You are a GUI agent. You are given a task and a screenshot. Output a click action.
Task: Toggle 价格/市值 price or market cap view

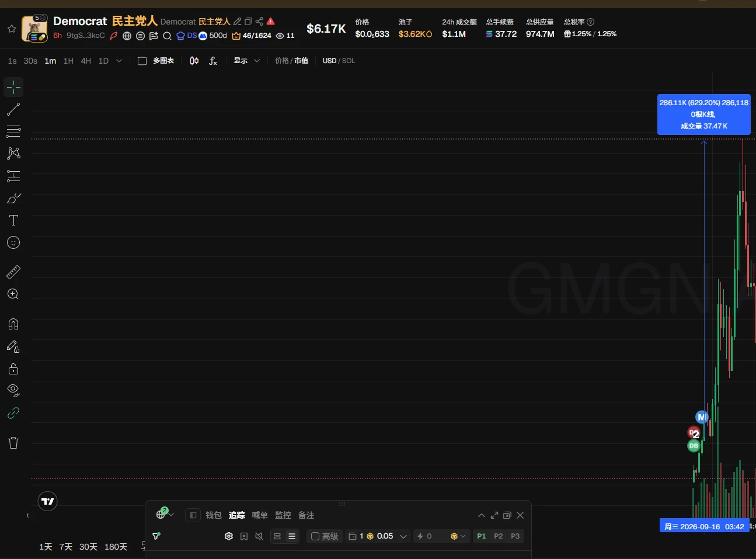tap(291, 61)
